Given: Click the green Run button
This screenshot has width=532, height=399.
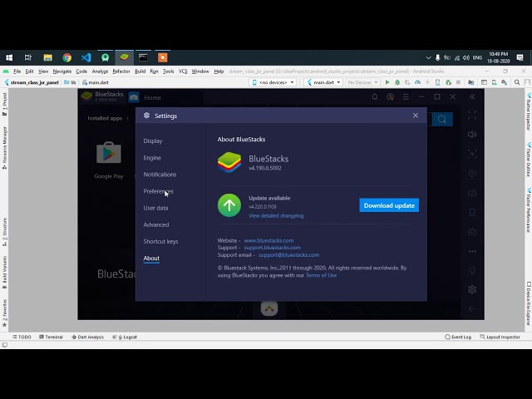Looking at the screenshot, I should [387, 82].
